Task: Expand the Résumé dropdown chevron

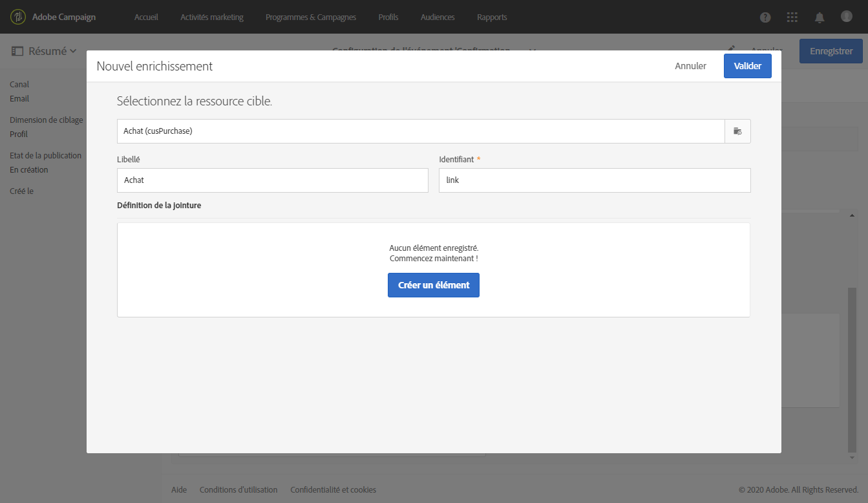Action: click(73, 51)
